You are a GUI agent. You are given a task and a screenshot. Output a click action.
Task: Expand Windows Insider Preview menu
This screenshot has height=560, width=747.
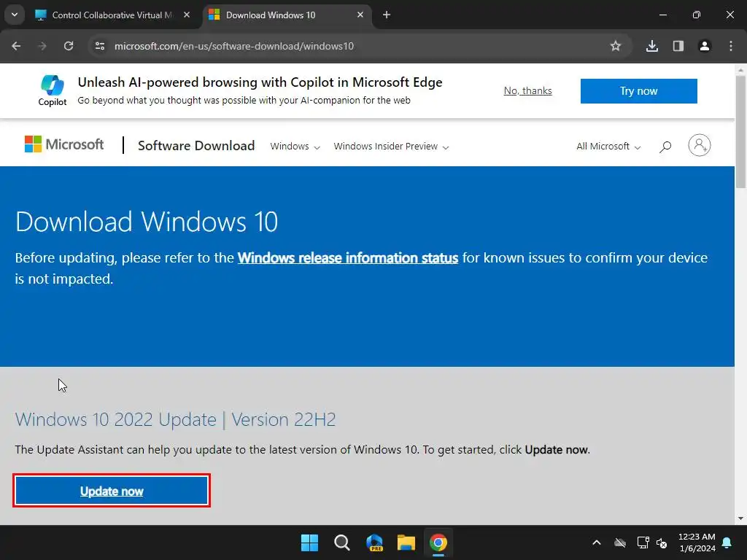391,146
